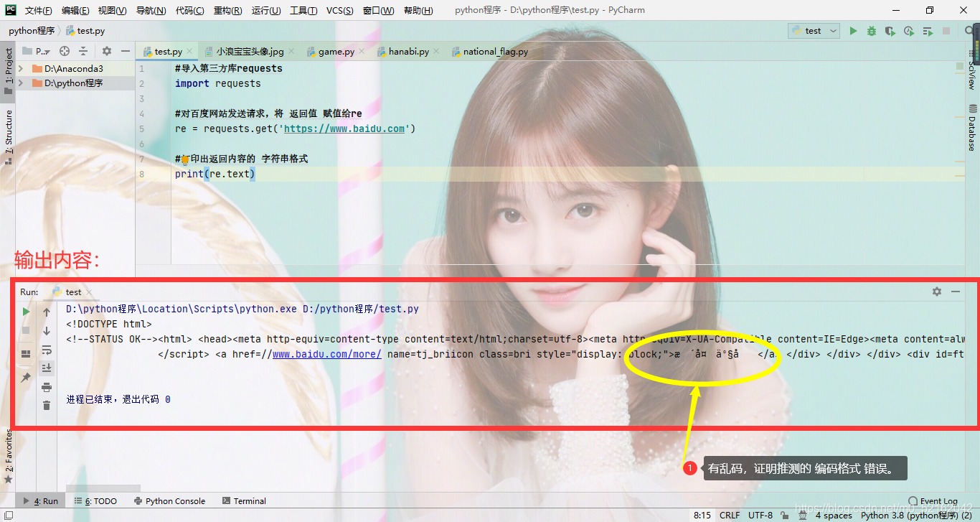Open the 代码(C) menu
980x522 pixels.
189,11
